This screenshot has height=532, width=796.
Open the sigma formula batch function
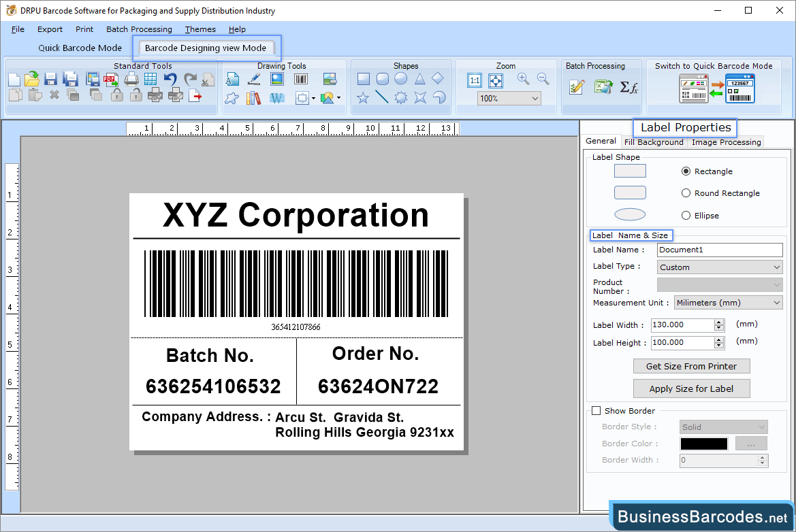(x=629, y=87)
